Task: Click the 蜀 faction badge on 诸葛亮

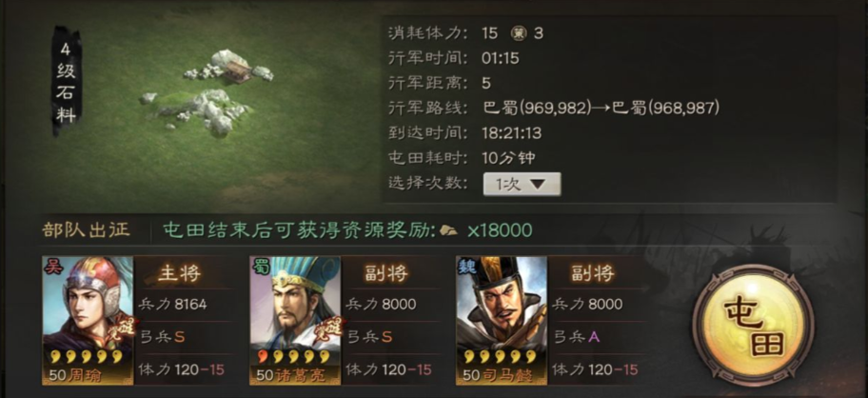Action: point(261,267)
